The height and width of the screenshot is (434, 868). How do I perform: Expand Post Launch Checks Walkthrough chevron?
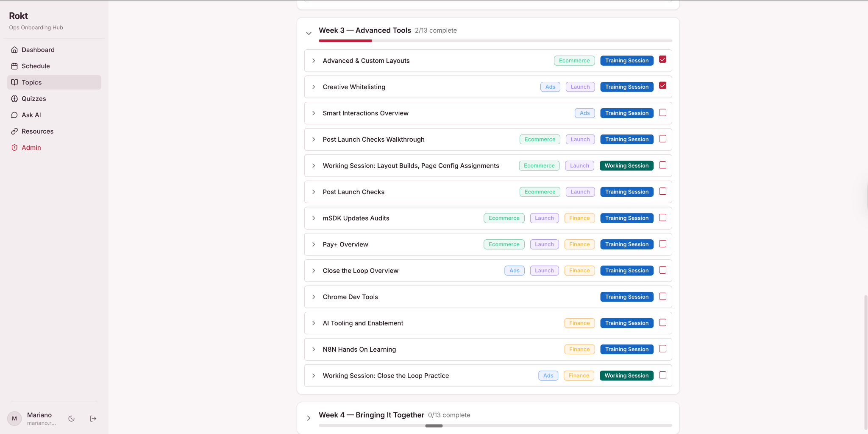(x=314, y=140)
